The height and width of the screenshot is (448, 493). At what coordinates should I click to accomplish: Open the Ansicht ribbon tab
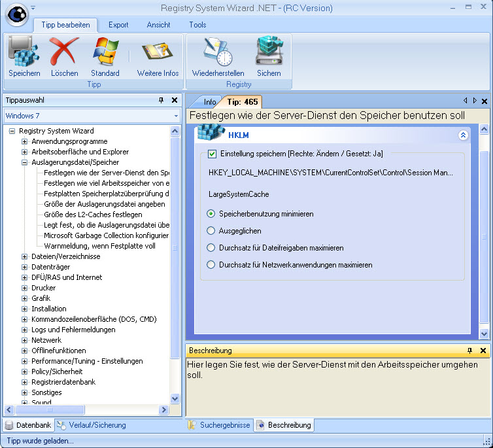158,25
